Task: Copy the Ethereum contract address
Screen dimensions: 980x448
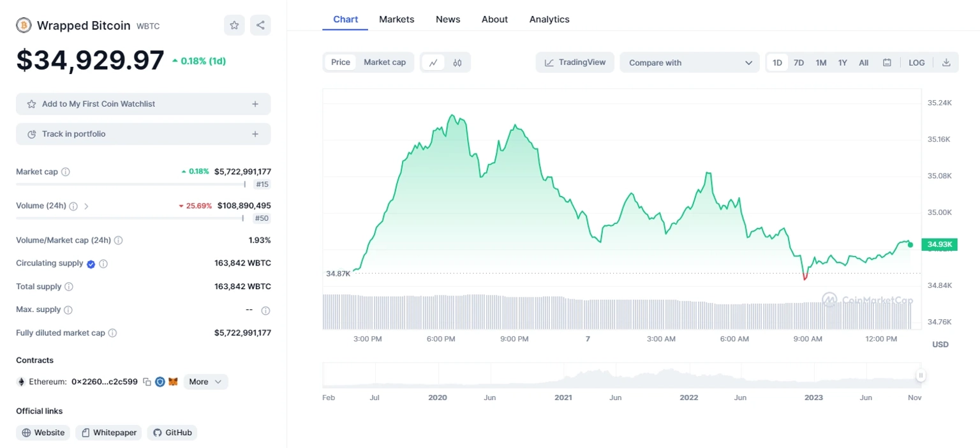Action: pos(147,382)
